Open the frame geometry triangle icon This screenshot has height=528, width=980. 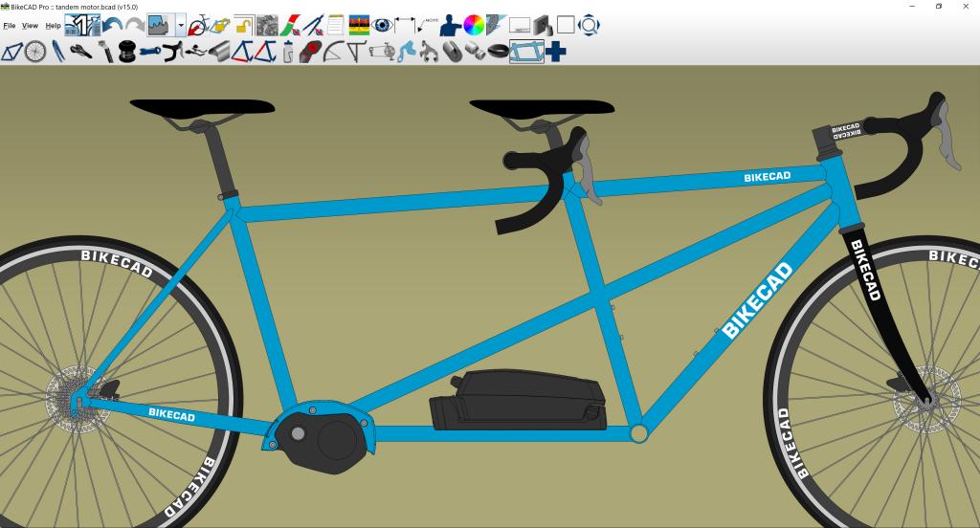pyautogui.click(x=11, y=52)
